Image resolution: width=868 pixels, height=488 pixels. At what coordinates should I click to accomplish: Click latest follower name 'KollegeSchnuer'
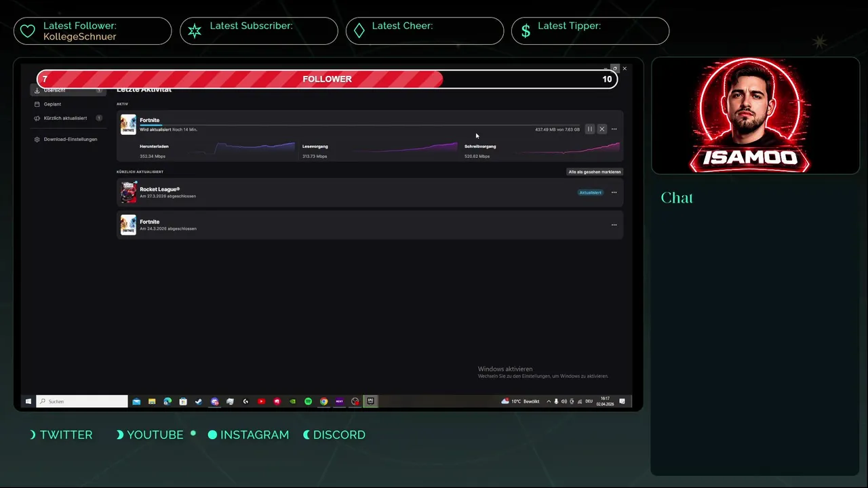[x=80, y=37]
